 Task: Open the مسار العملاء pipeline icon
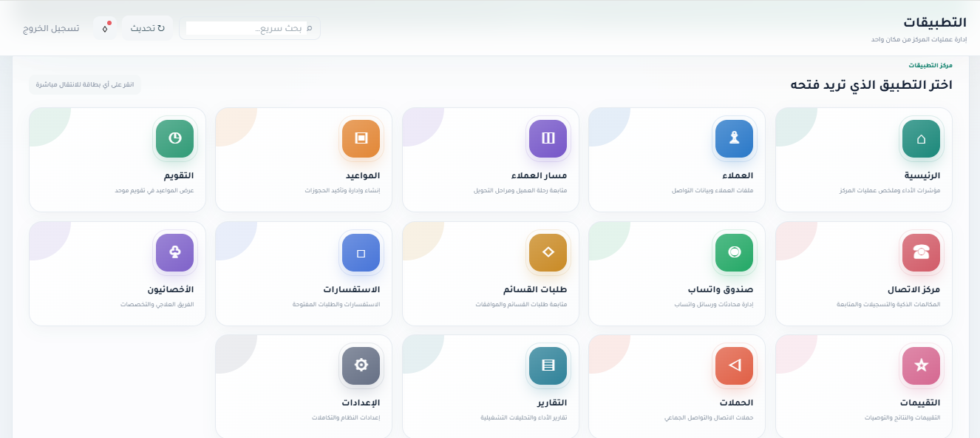point(548,138)
